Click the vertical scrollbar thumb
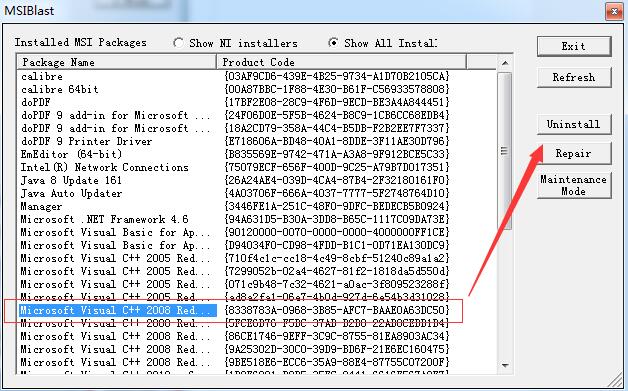 point(505,151)
